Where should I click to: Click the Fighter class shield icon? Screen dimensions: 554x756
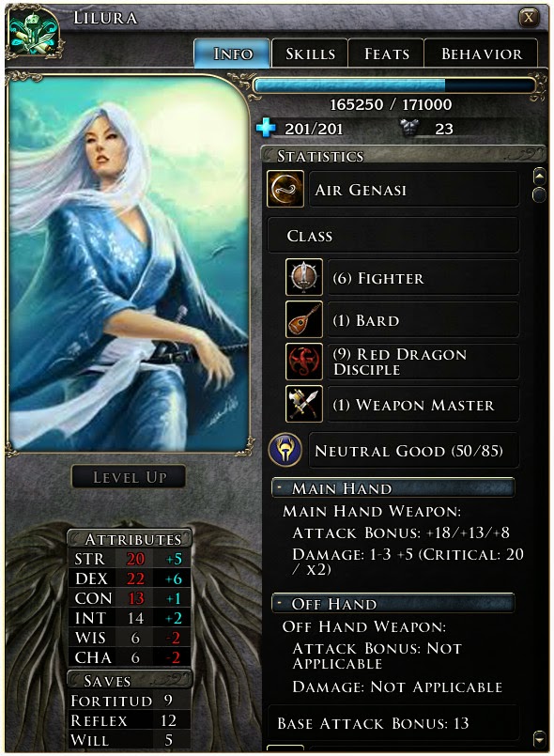point(303,277)
